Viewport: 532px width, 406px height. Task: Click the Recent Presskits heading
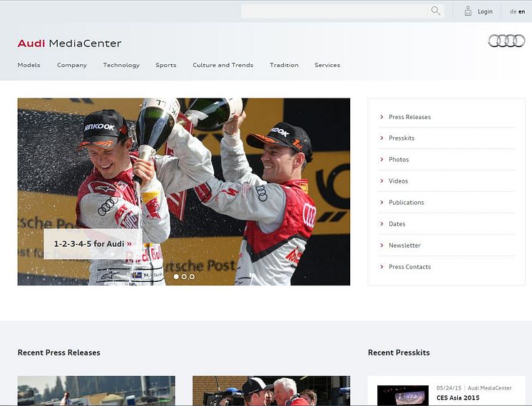click(399, 352)
